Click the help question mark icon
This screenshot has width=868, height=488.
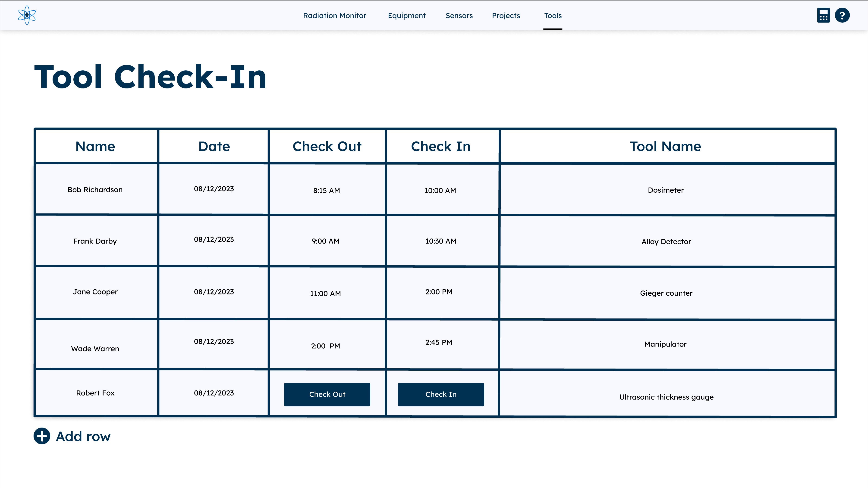tap(842, 15)
